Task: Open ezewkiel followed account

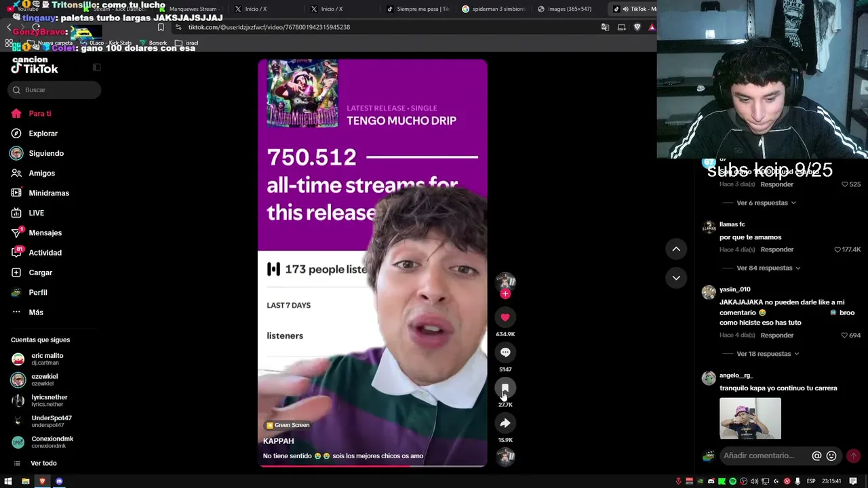Action: [x=54, y=380]
